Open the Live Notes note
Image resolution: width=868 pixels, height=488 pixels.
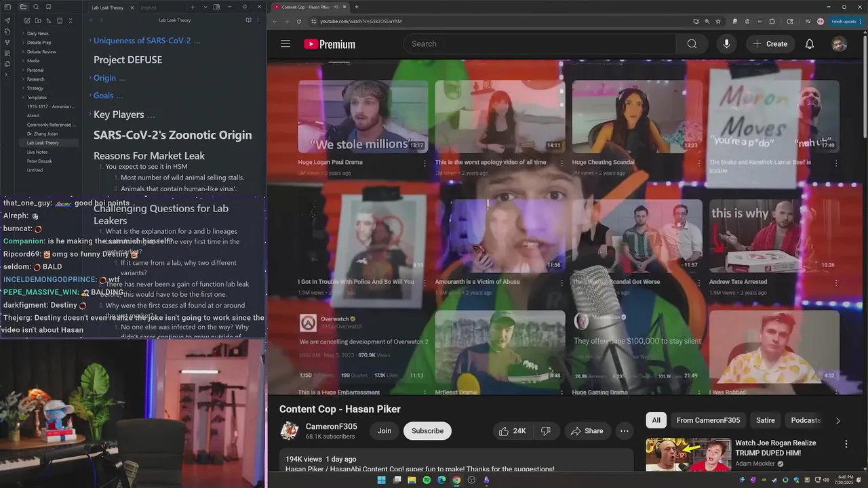[x=37, y=152]
